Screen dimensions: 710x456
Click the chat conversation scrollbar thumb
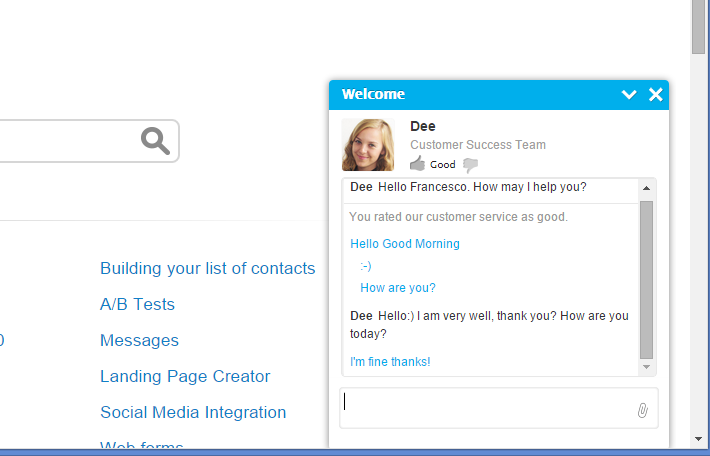(646, 278)
